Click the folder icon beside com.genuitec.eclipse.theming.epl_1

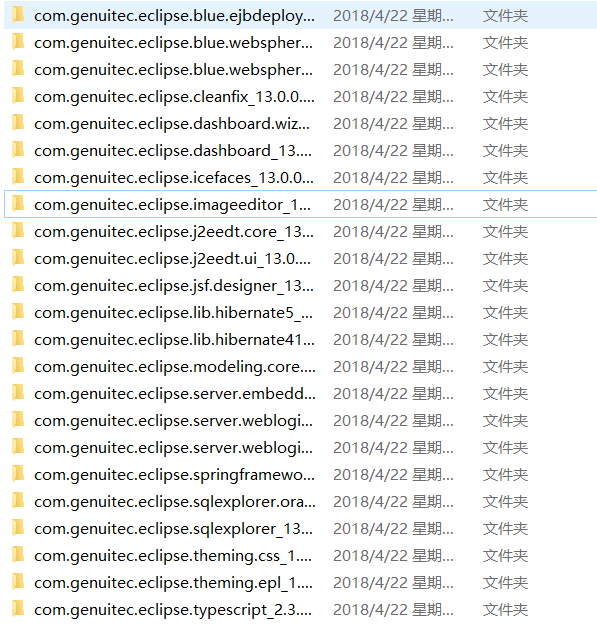18,582
